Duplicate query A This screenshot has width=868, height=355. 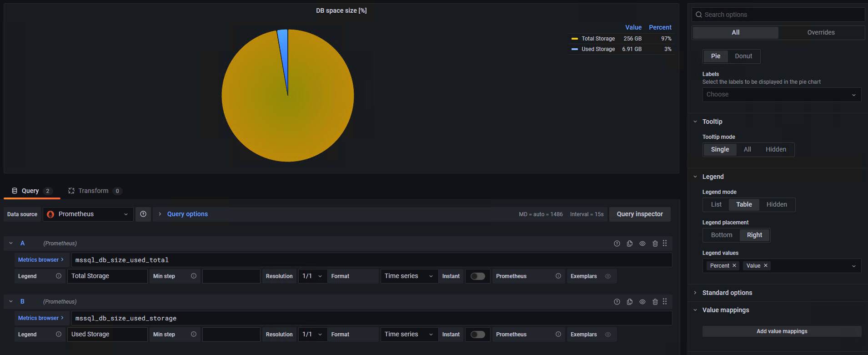point(630,243)
